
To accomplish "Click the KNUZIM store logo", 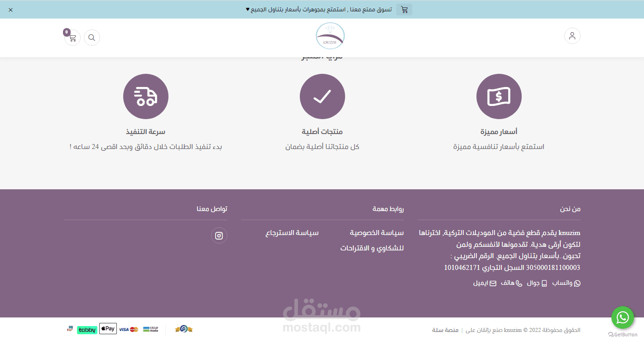I will (x=330, y=36).
